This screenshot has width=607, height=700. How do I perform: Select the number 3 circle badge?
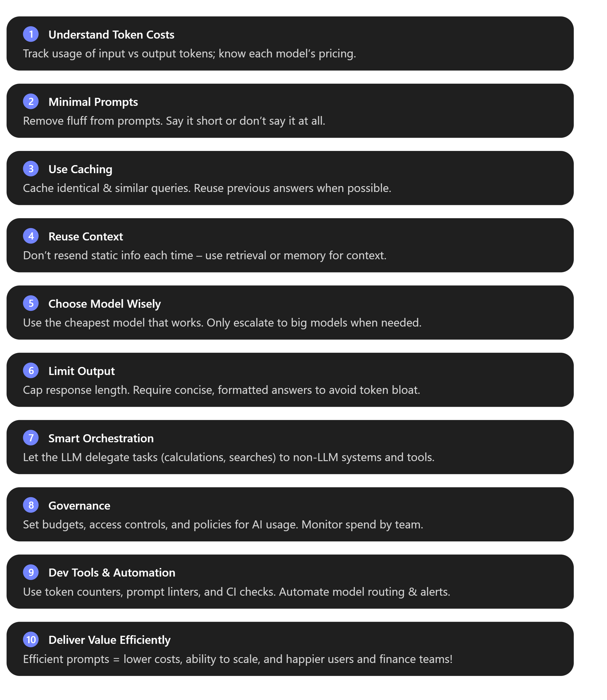click(x=31, y=169)
